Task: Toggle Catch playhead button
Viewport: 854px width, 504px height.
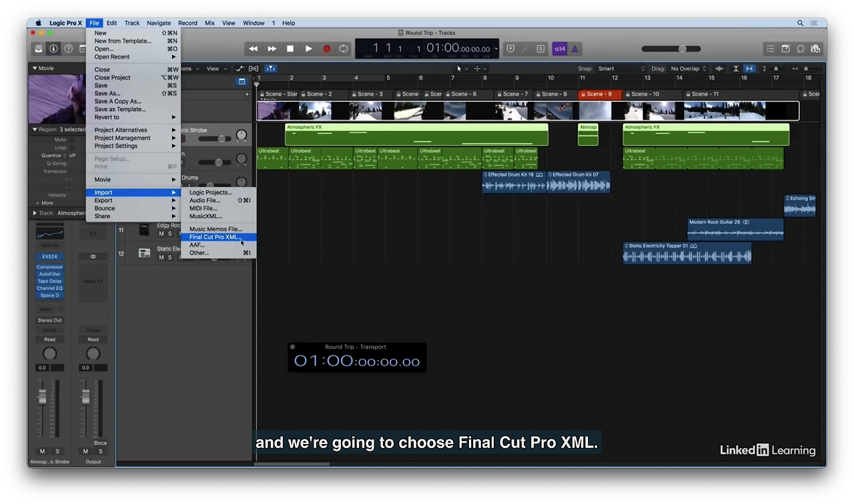Action: click(x=271, y=69)
